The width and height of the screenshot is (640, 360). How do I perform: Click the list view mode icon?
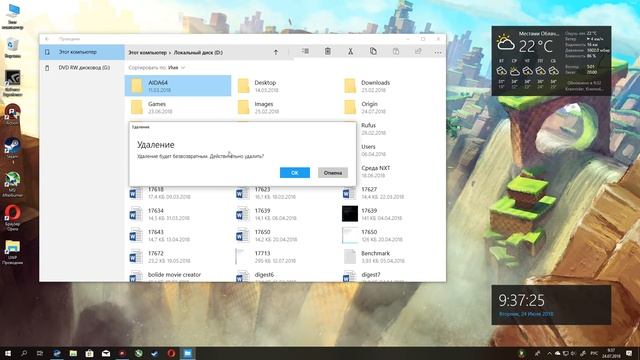(x=305, y=51)
